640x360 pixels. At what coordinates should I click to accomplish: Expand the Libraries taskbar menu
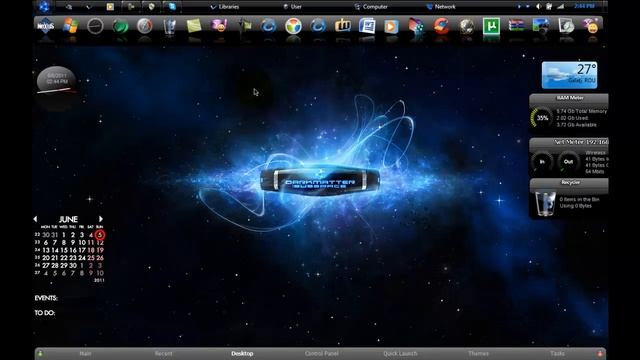coord(224,7)
